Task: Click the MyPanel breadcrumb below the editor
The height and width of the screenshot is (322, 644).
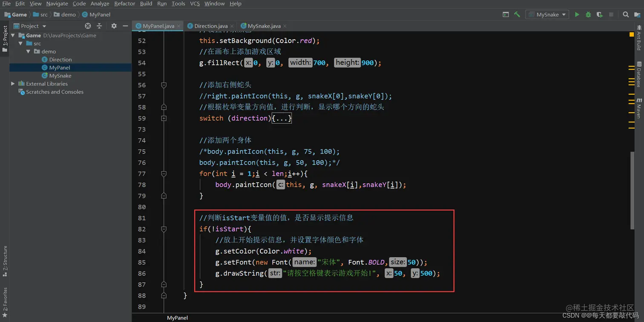Action: [x=177, y=318]
